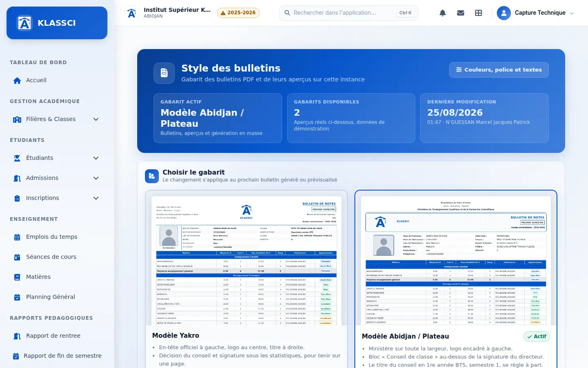Go to Accueil in sidebar
The width and height of the screenshot is (588, 368).
click(x=57, y=81)
